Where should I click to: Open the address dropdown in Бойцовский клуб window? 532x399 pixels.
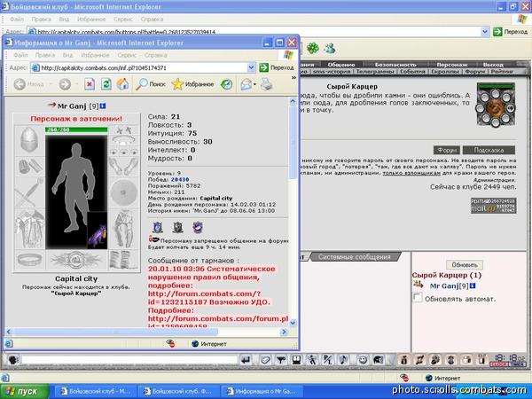click(485, 32)
